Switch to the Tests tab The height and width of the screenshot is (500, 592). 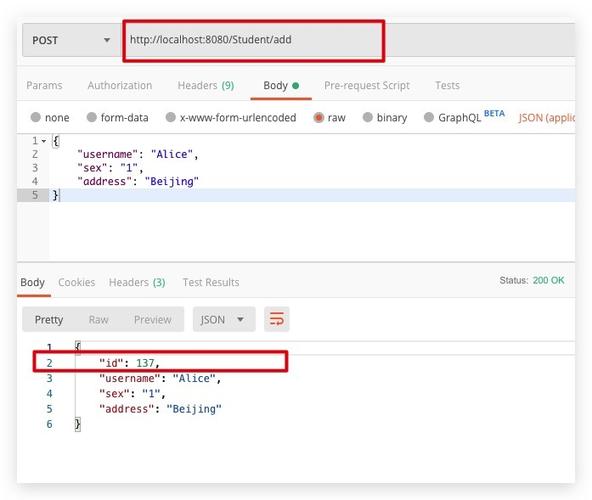[447, 85]
